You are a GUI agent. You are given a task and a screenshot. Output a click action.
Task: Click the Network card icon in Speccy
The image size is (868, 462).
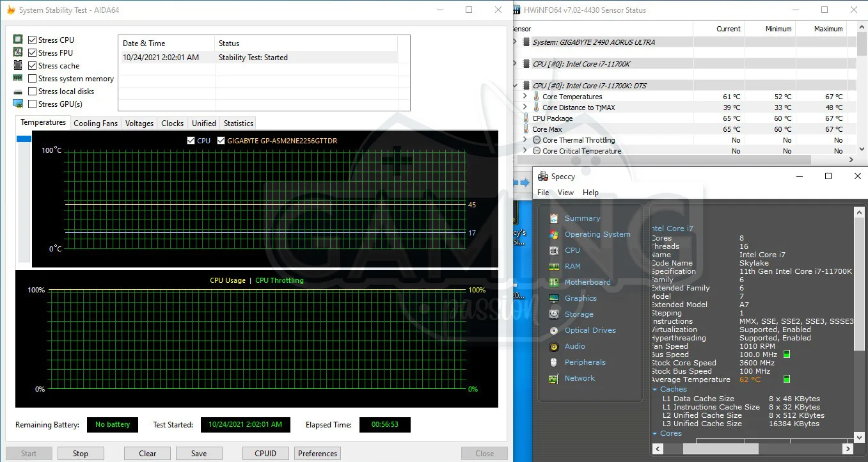554,378
